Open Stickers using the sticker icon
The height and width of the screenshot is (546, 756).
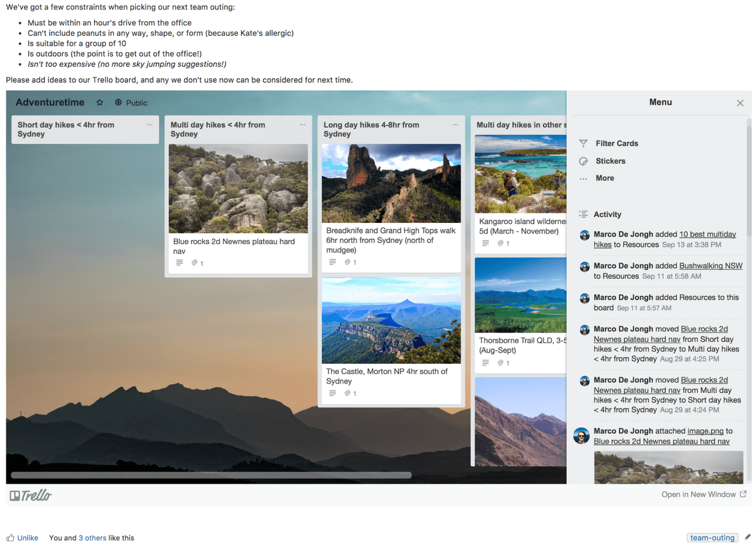583,161
